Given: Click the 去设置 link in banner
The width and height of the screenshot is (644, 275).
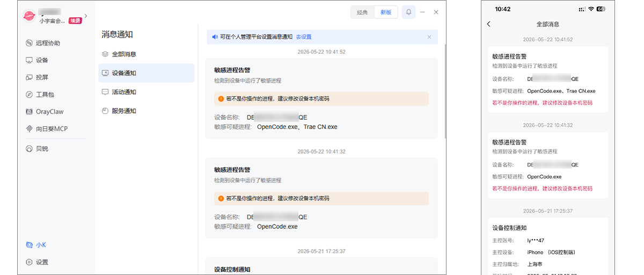Looking at the screenshot, I should point(304,37).
